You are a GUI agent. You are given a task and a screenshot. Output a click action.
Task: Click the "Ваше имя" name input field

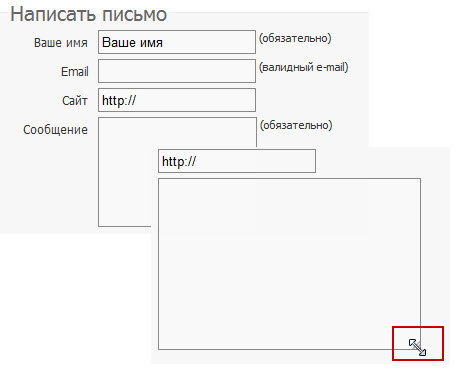pyautogui.click(x=177, y=42)
